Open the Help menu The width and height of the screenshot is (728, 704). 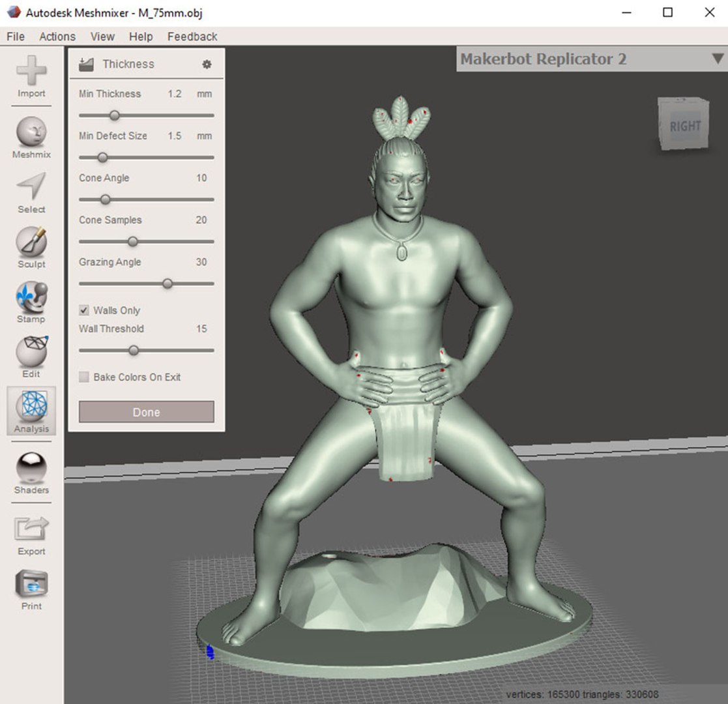pos(141,37)
